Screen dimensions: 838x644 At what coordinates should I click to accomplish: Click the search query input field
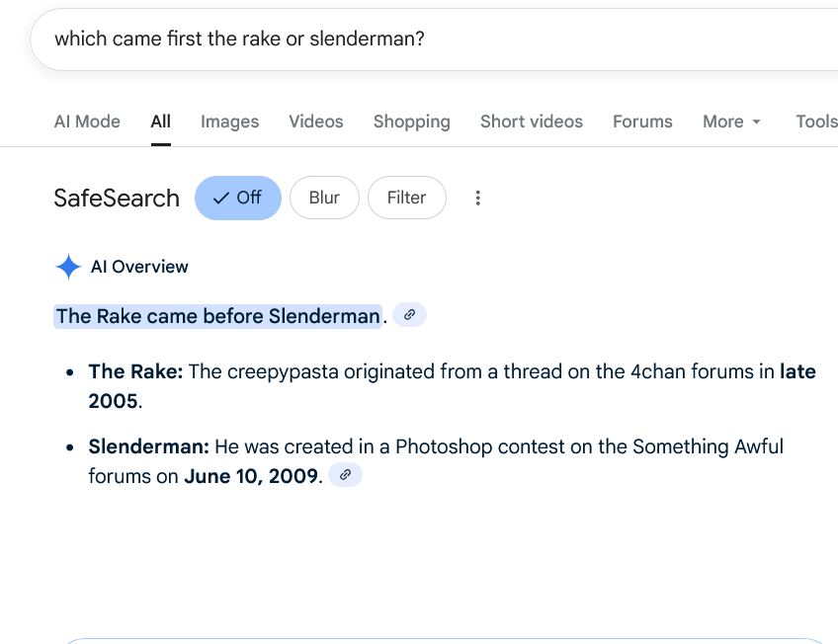[395, 40]
